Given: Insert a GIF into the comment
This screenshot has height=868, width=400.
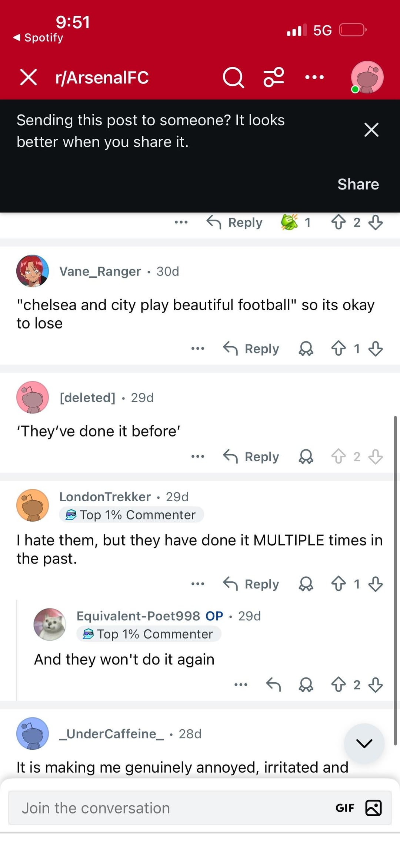Looking at the screenshot, I should [x=345, y=808].
